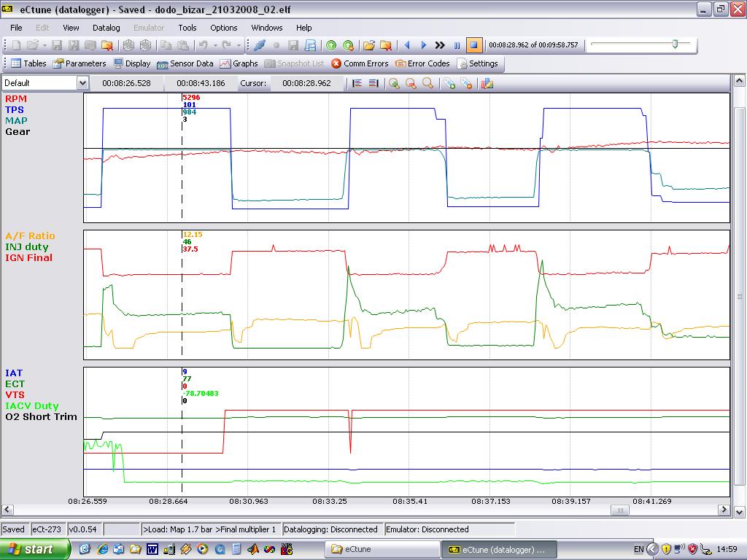Click the connect plug icon in toolbar
This screenshot has height=560, width=747.
[x=260, y=45]
